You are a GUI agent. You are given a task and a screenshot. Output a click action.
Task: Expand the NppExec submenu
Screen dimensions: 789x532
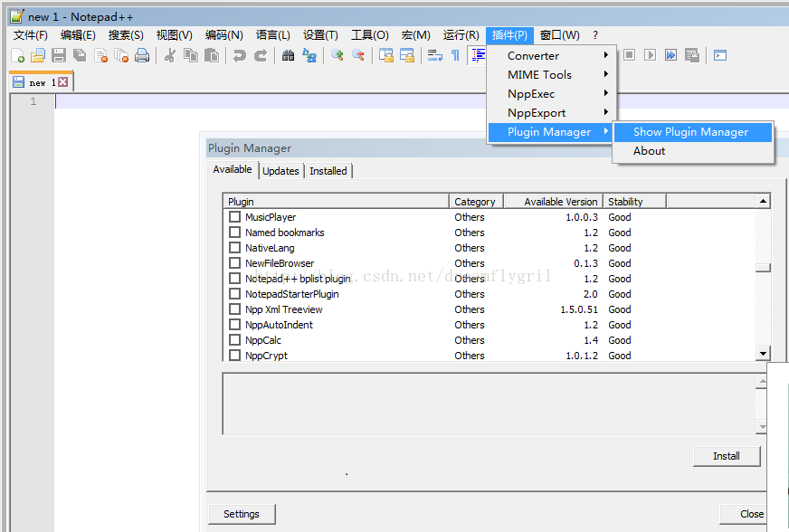pyautogui.click(x=552, y=94)
